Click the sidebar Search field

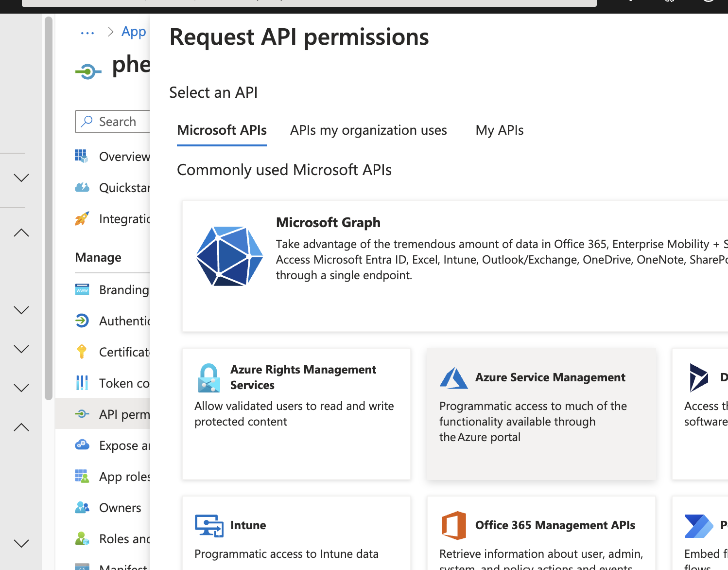coord(112,121)
